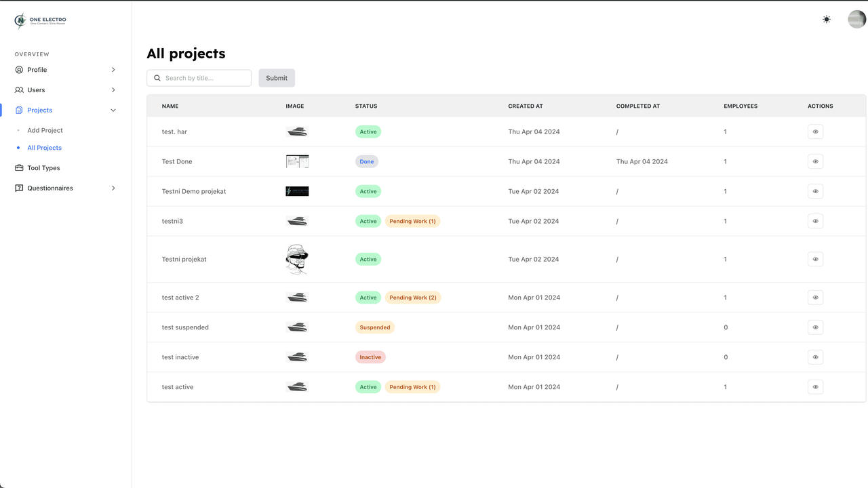Click the Questionnaires icon in sidebar

[19, 188]
